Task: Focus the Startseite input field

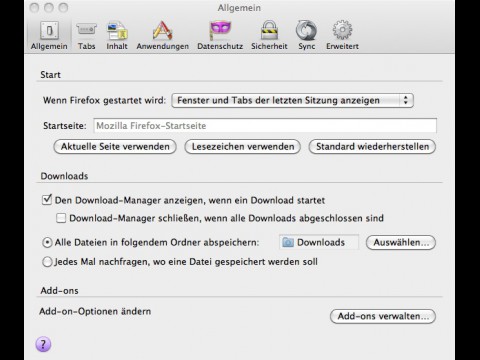Action: pos(265,126)
